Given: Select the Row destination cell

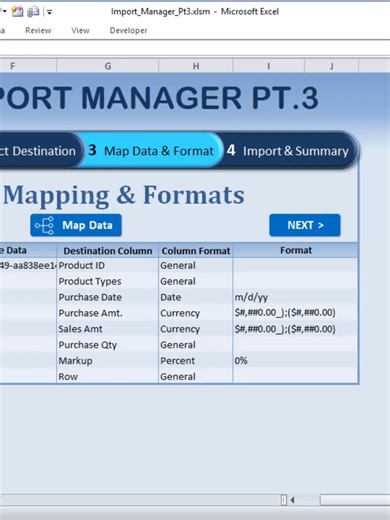Looking at the screenshot, I should pos(108,376).
